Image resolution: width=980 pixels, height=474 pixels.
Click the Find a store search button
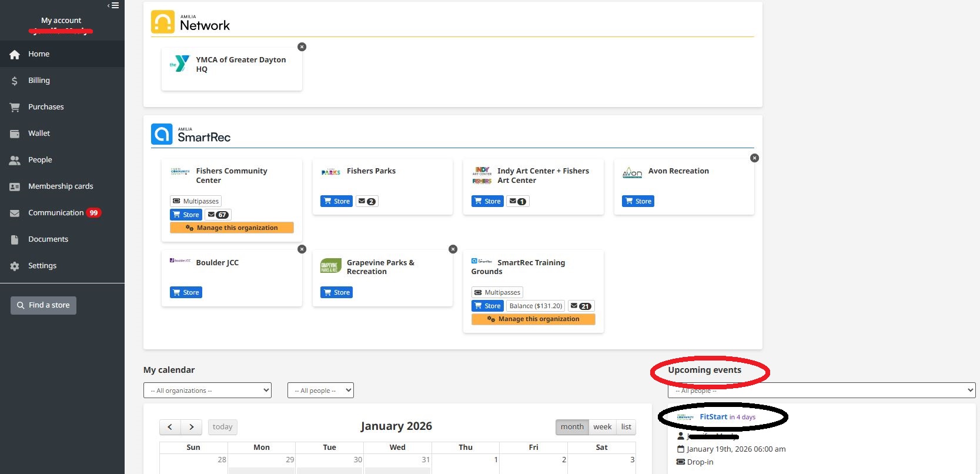[x=44, y=305]
